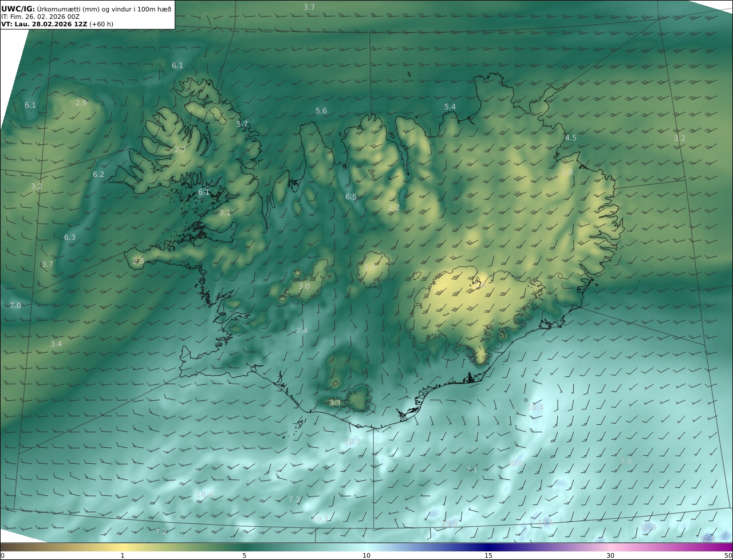733x560 pixels.
Task: Click the "(+60 h)" forecast lead time
Action: tap(101, 24)
